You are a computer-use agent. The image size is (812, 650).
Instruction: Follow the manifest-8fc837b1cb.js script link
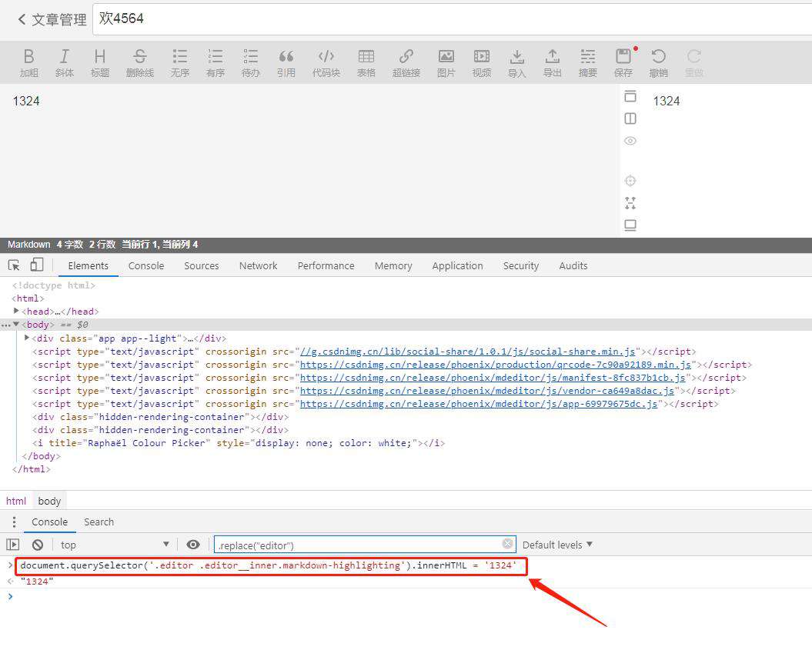[493, 378]
